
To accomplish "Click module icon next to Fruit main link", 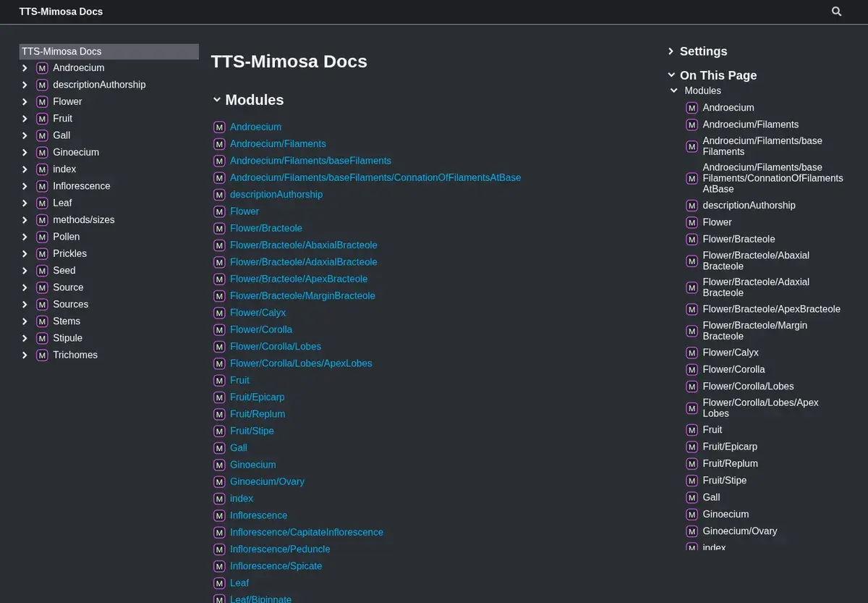I will tap(219, 381).
